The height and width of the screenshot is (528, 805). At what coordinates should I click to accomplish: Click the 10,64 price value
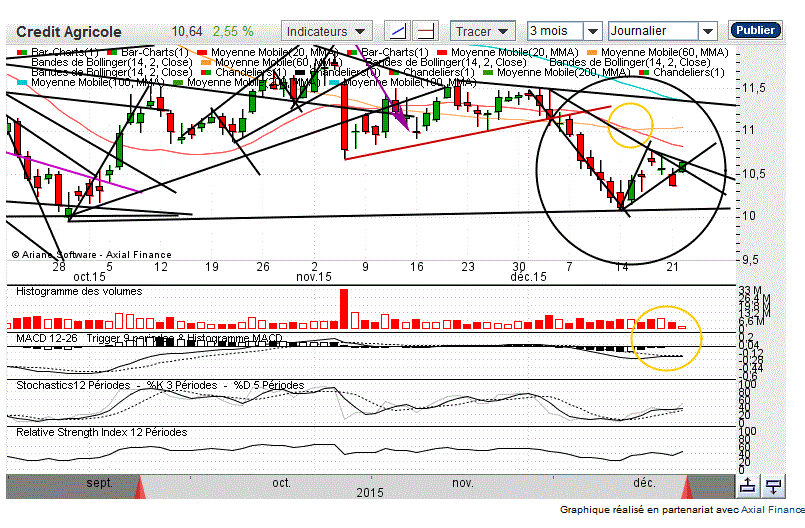click(187, 31)
